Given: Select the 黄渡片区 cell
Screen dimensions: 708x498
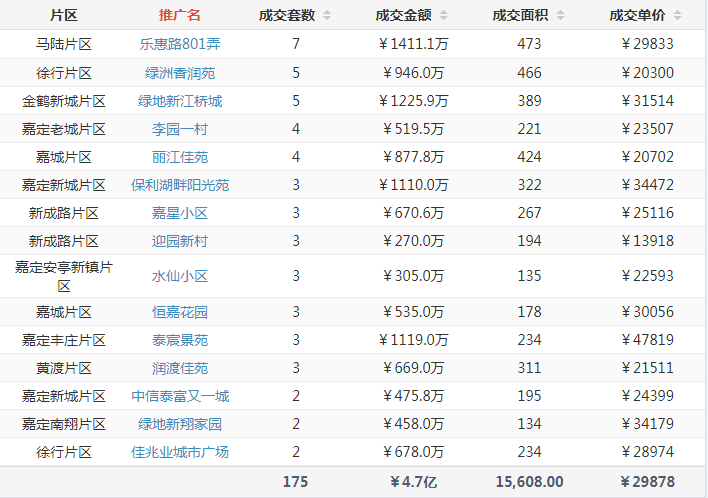Looking at the screenshot, I should tap(64, 368).
